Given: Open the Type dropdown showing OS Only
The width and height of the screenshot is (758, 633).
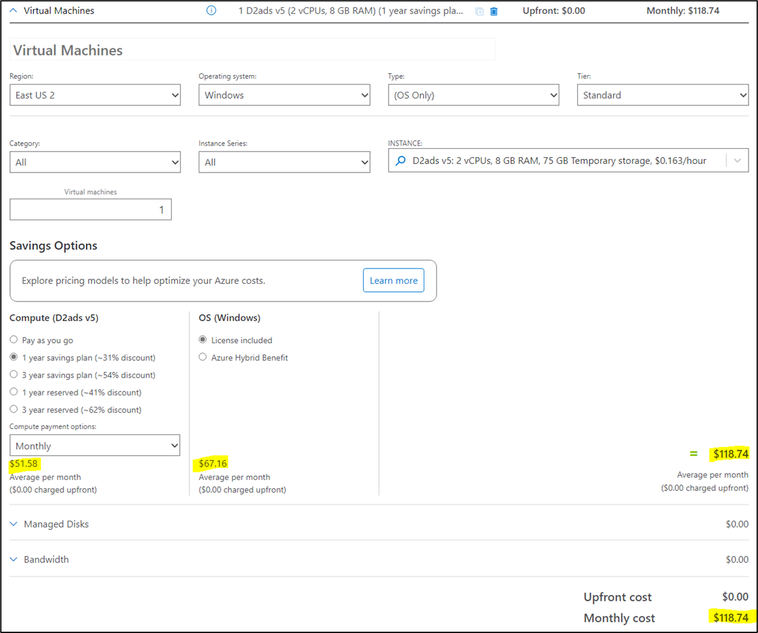Looking at the screenshot, I should [x=474, y=95].
